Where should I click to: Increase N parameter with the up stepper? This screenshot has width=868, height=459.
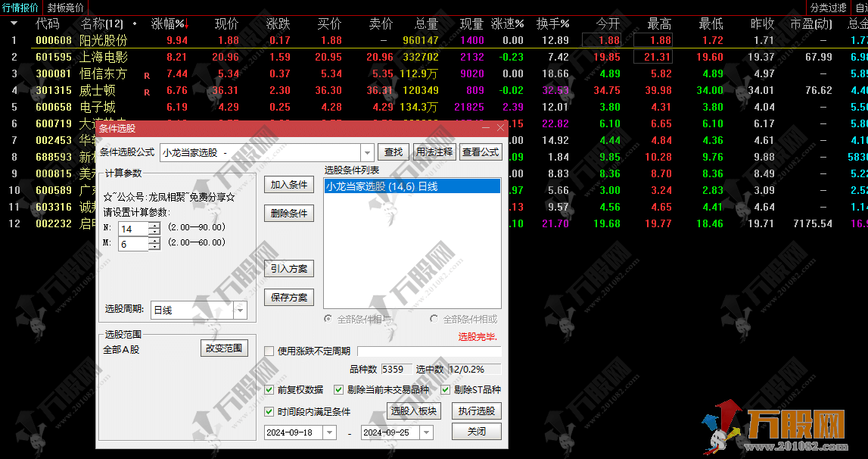[154, 225]
